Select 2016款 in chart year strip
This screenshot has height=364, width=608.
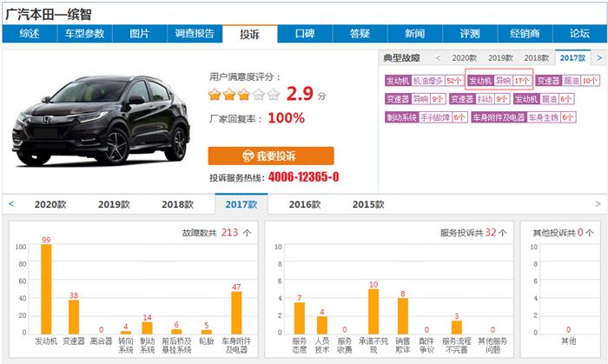pos(305,204)
